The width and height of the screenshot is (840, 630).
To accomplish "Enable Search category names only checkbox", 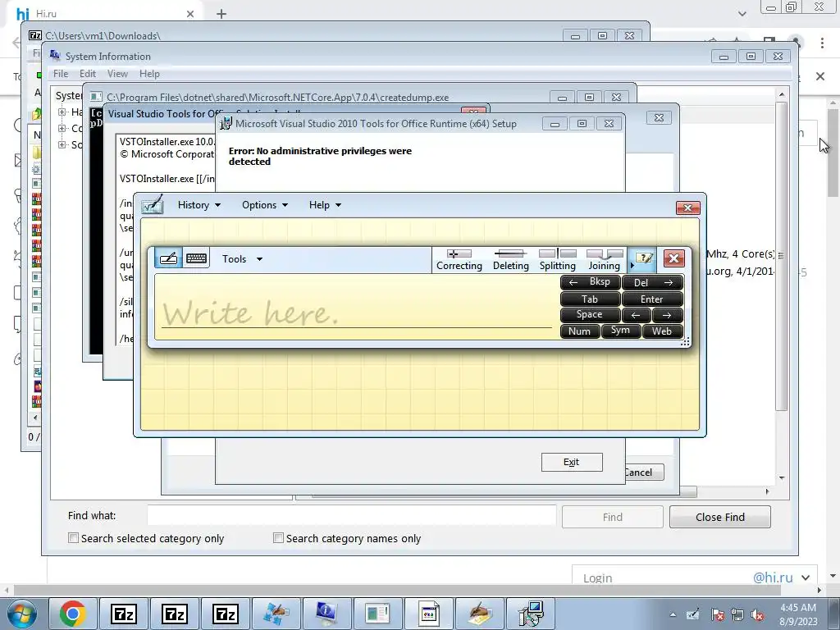I will click(x=278, y=538).
